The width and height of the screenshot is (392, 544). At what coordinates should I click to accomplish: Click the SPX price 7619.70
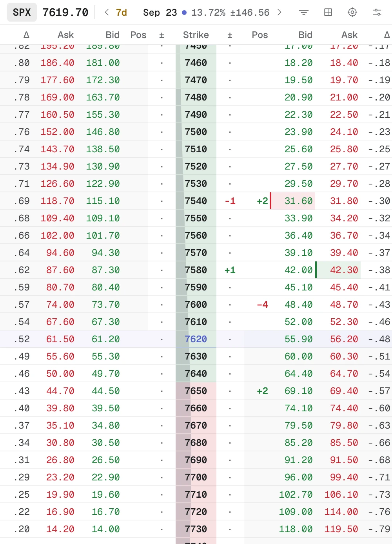click(65, 13)
